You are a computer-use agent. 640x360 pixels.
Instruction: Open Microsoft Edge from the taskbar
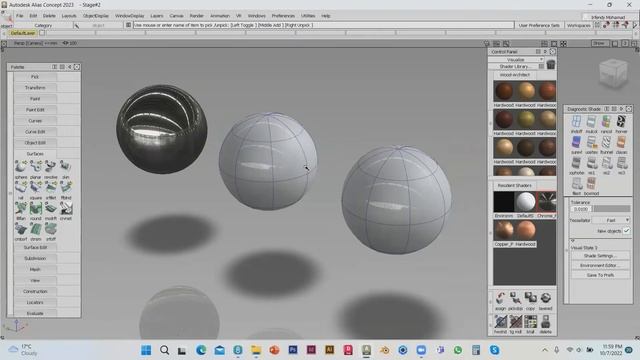click(201, 350)
